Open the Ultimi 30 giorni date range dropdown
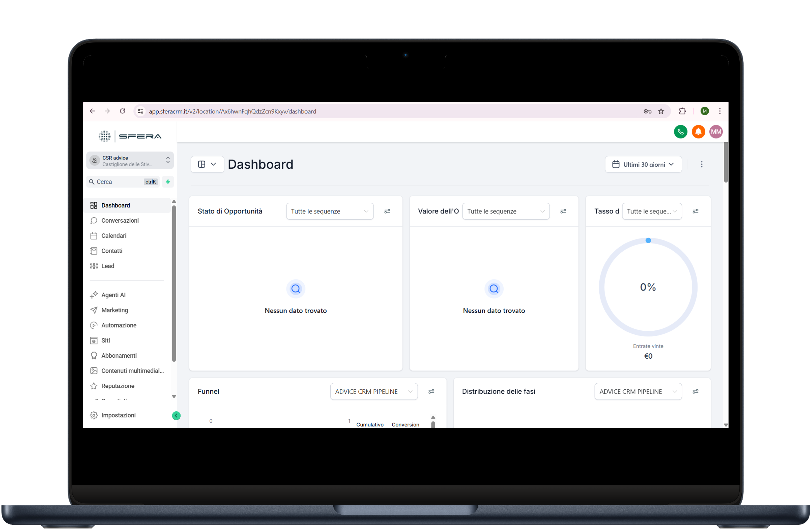The height and width of the screenshot is (530, 812). pyautogui.click(x=643, y=164)
